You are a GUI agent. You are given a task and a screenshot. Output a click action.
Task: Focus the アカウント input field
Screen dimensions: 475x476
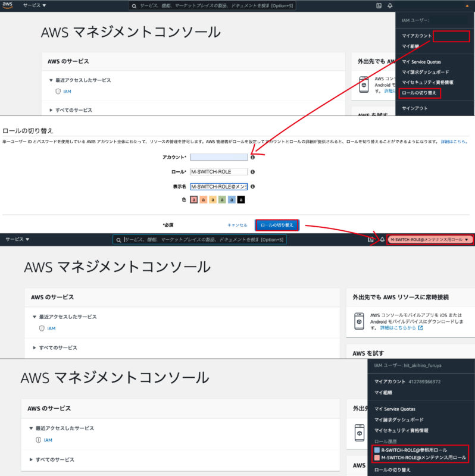[219, 157]
